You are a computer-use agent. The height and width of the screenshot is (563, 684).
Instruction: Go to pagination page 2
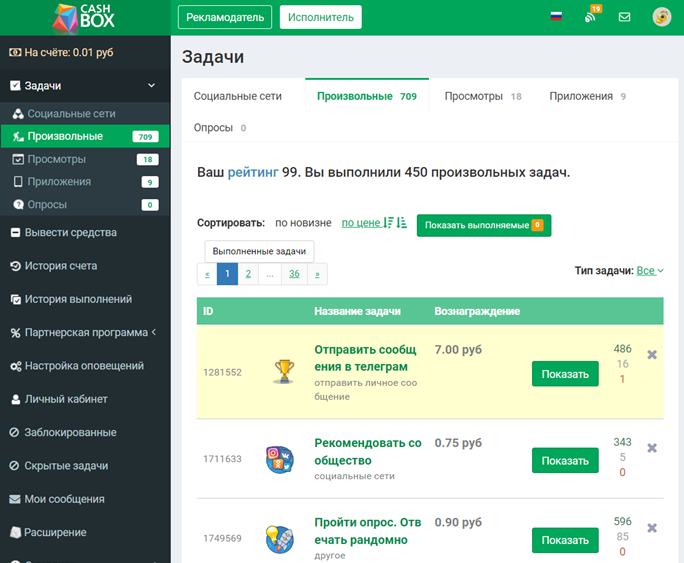coord(248,274)
